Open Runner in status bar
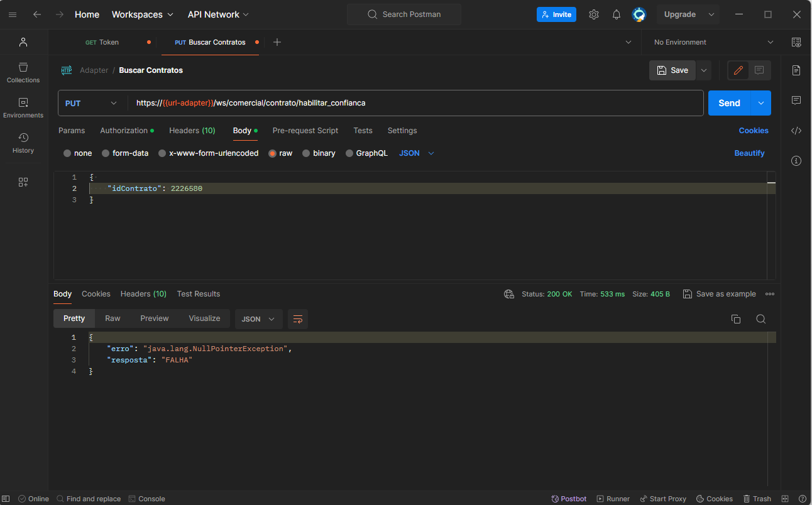Image resolution: width=812 pixels, height=505 pixels. coord(613,499)
